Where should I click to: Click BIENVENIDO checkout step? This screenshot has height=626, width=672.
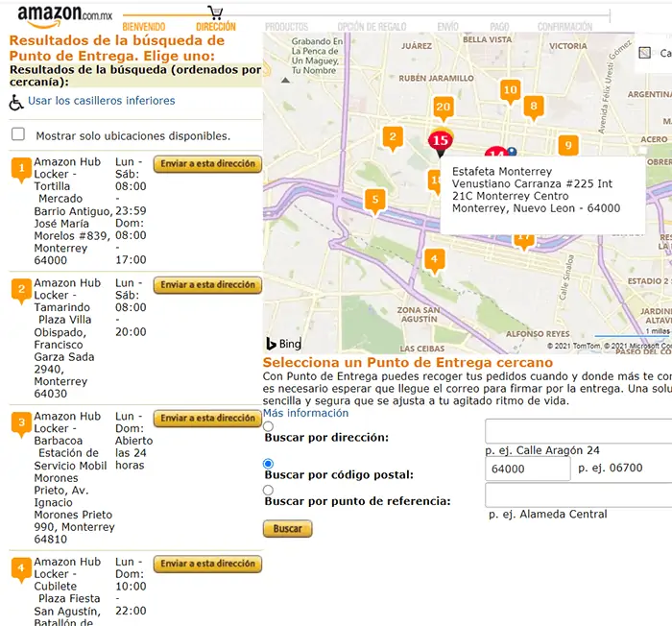tap(144, 27)
